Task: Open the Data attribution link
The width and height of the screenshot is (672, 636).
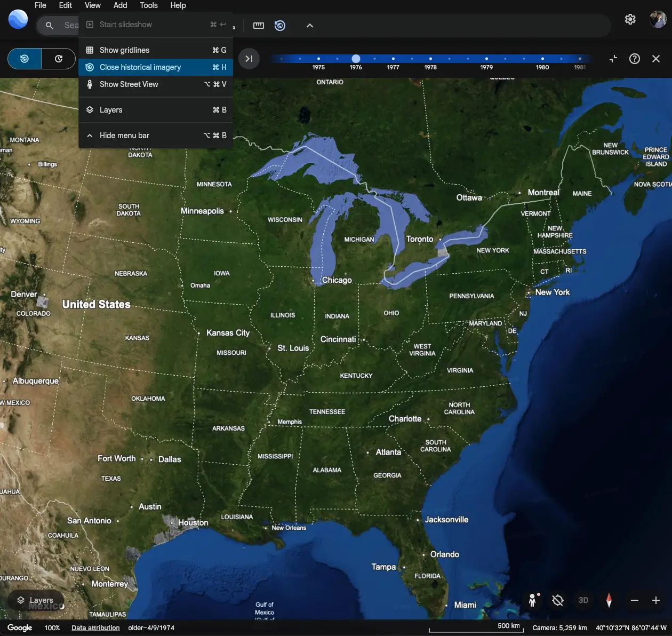Action: tap(95, 627)
